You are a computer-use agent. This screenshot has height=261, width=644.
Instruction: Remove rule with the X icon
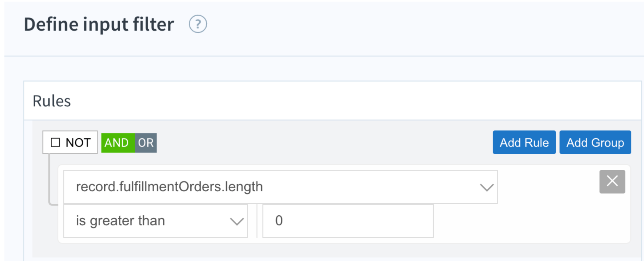click(x=612, y=182)
